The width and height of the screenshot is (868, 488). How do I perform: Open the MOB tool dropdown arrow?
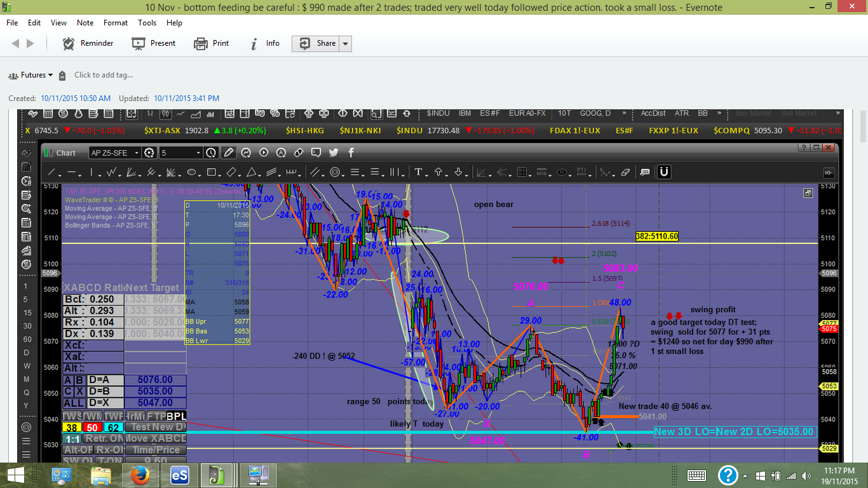pos(550,174)
